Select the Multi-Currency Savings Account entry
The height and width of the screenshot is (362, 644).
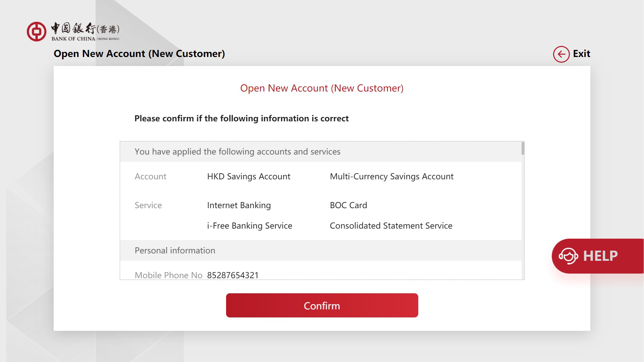(391, 177)
